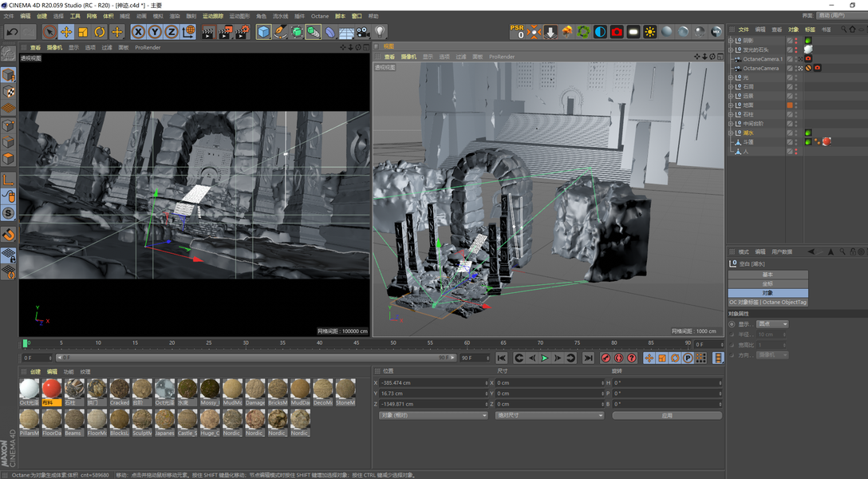
Task: Add a Light object from toolbar
Action: click(380, 32)
